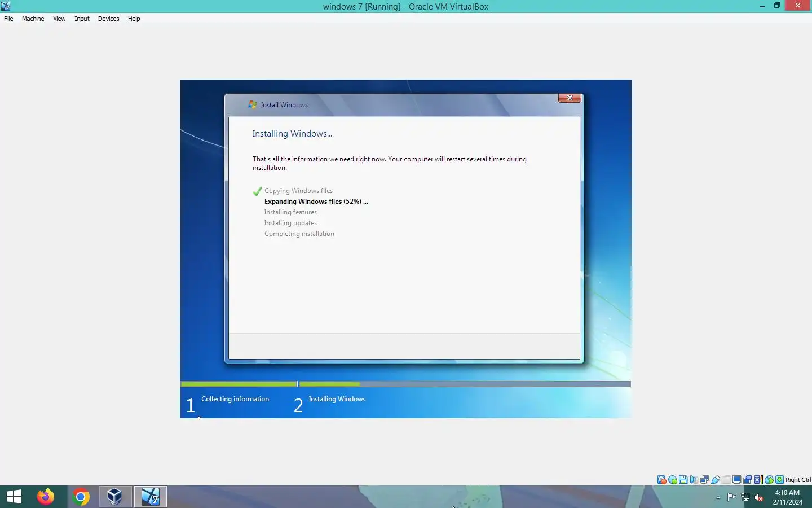Click the 'Completing installation' step text
This screenshot has height=508, width=812.
tap(299, 234)
